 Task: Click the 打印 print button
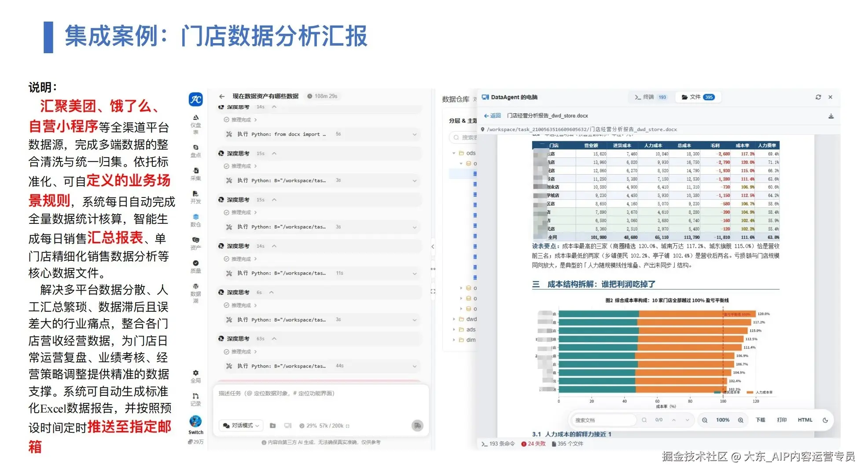click(782, 420)
